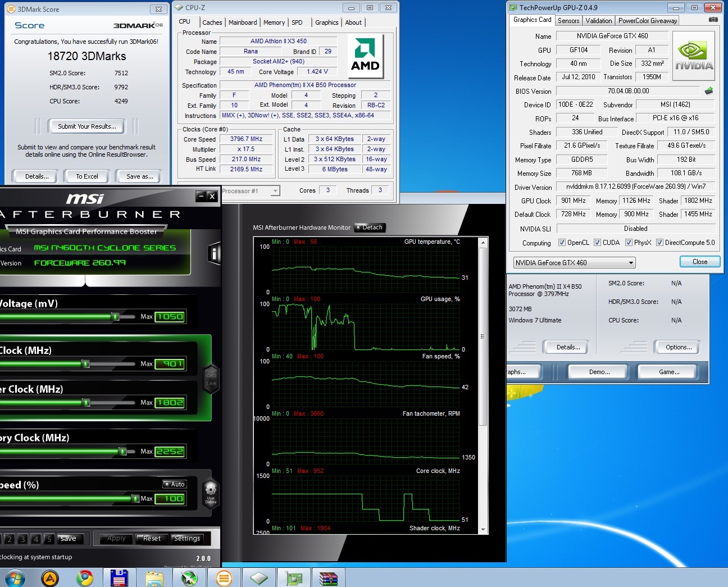Click the Fan Speed slider handle

coord(135,498)
